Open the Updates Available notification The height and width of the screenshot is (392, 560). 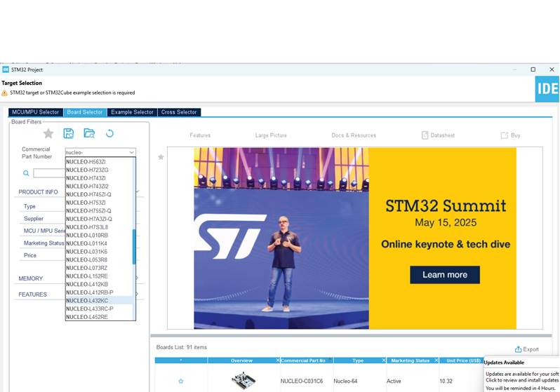coord(522,374)
